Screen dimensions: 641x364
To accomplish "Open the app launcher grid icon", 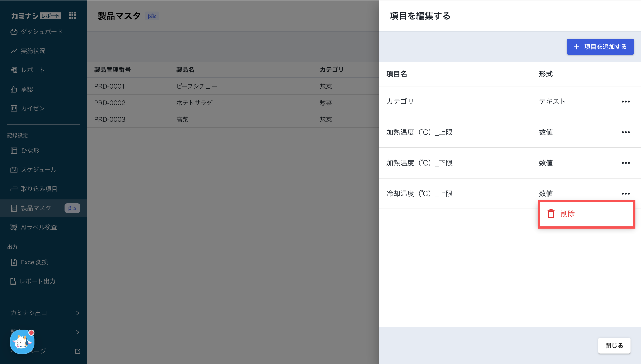I will pyautogui.click(x=72, y=15).
